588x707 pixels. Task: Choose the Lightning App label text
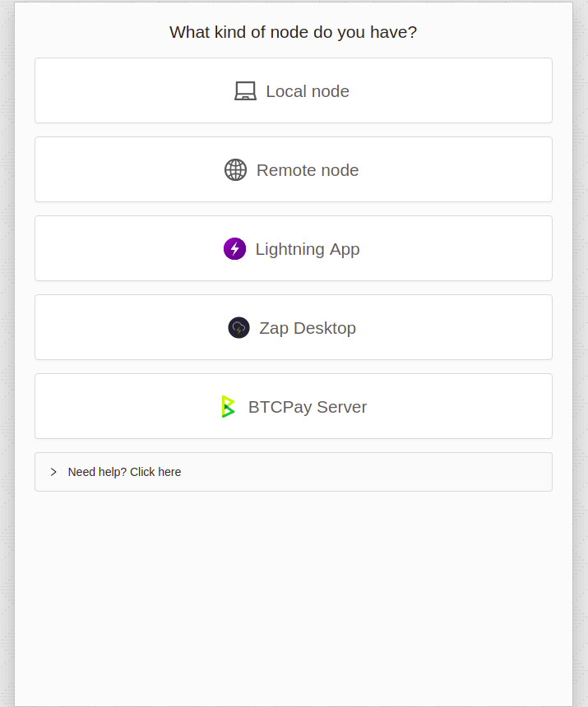tap(308, 249)
